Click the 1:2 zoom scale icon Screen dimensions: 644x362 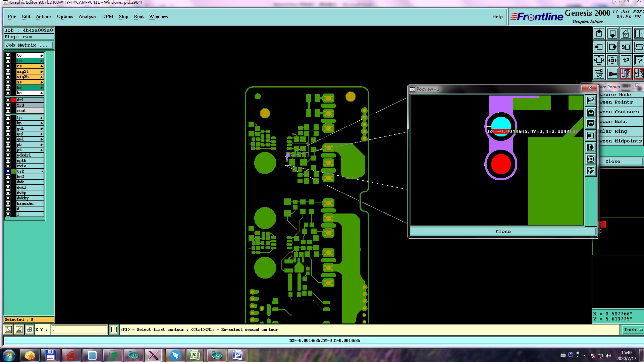[x=626, y=61]
